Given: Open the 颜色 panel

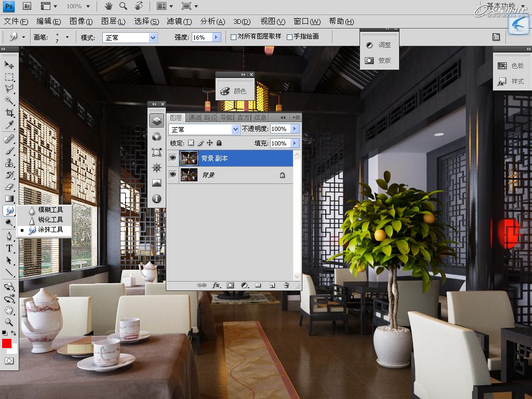Looking at the screenshot, I should tap(234, 91).
